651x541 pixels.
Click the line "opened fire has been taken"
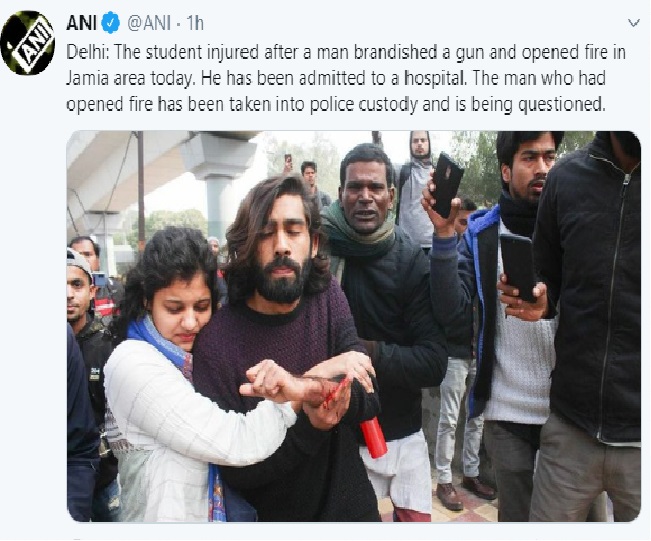point(334,104)
